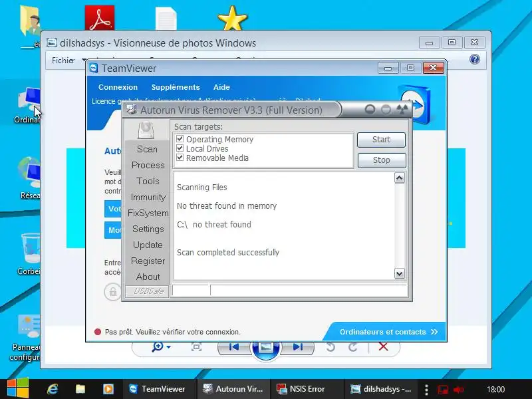Open the taskbar clock showing 18:00

(x=495, y=389)
